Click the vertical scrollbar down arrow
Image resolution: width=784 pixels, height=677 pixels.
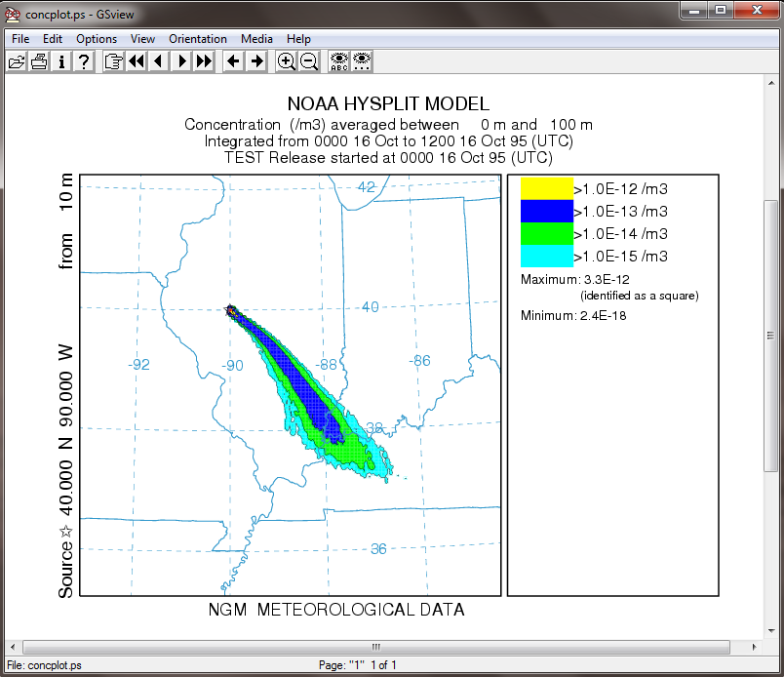770,631
